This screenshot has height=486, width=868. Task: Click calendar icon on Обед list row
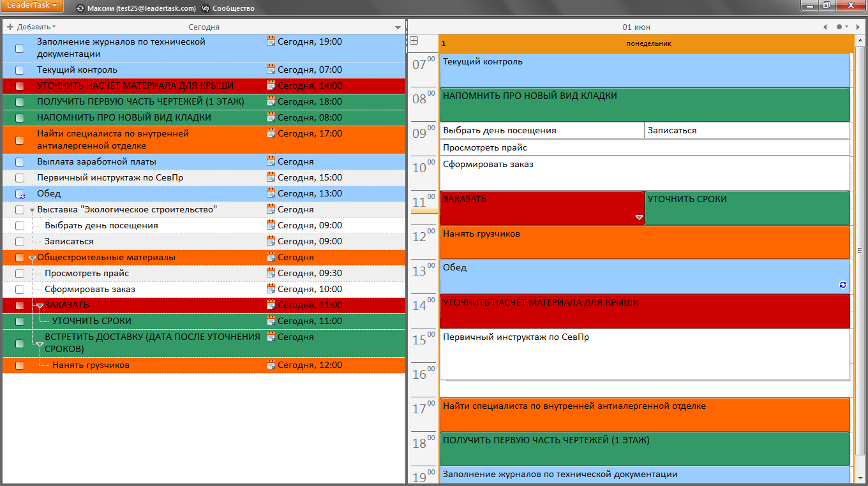pyautogui.click(x=271, y=193)
